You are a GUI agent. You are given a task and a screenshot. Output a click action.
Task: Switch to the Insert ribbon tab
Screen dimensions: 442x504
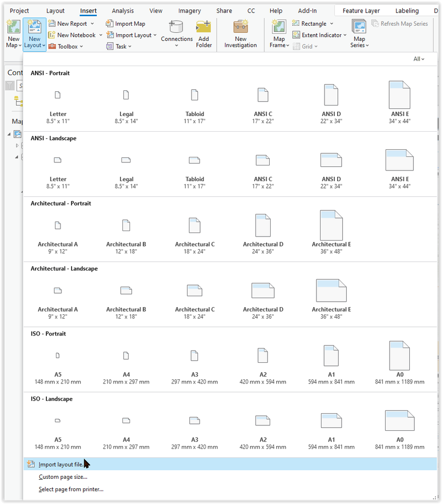[x=88, y=10]
